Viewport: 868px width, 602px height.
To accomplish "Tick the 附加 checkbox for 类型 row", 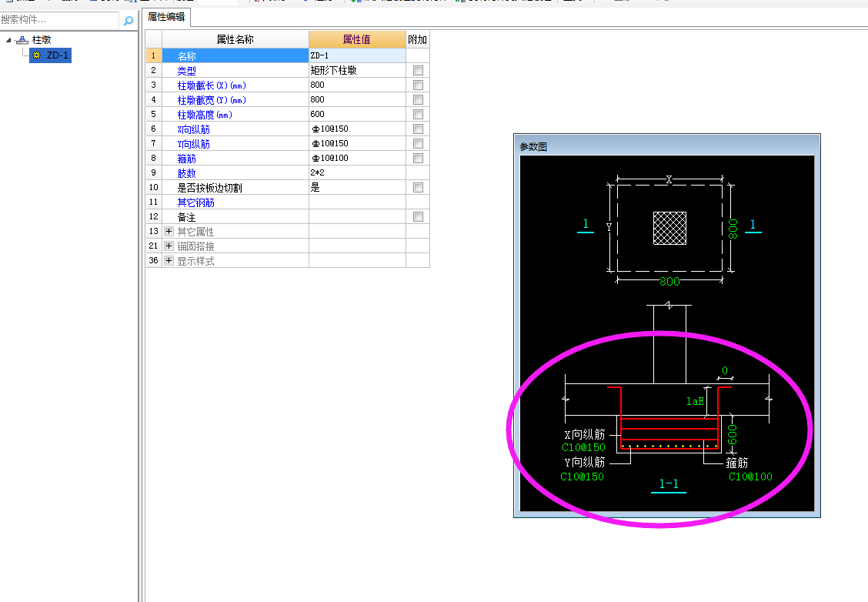I will (x=418, y=70).
